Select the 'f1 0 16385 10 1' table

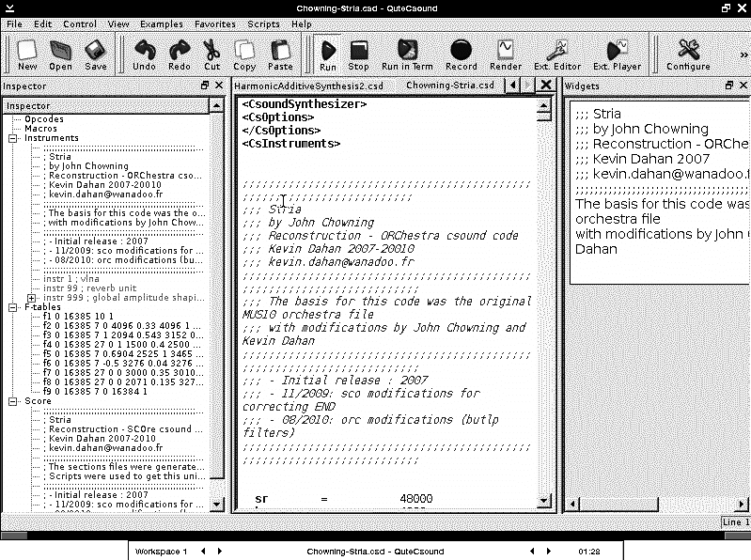(x=79, y=317)
